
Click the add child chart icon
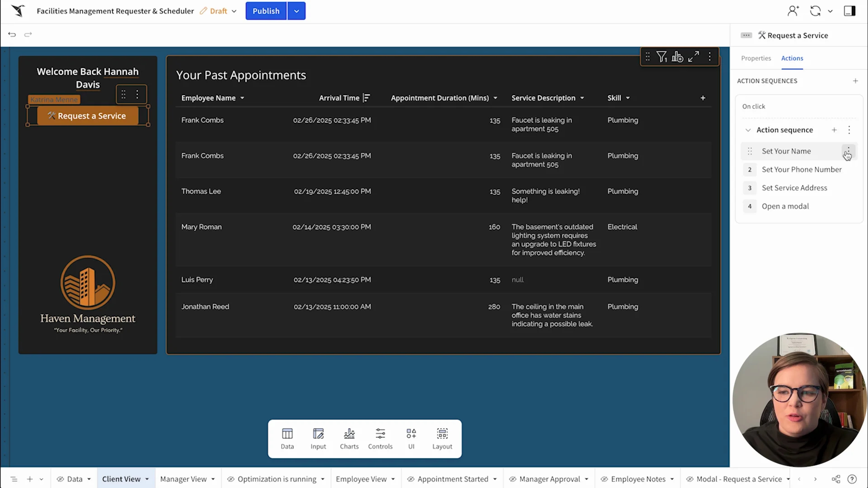(x=677, y=56)
